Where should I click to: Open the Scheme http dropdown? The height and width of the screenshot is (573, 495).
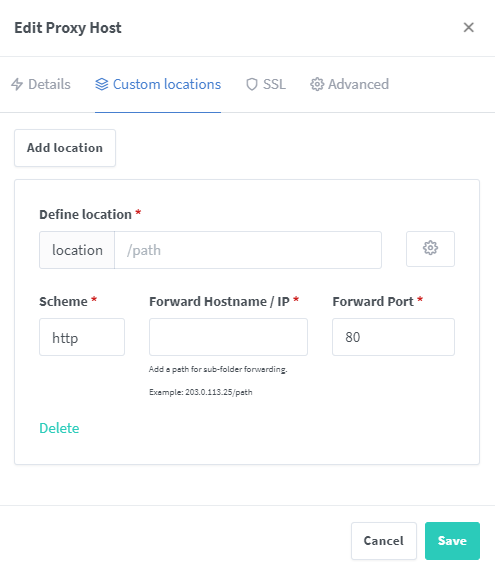[x=82, y=337]
